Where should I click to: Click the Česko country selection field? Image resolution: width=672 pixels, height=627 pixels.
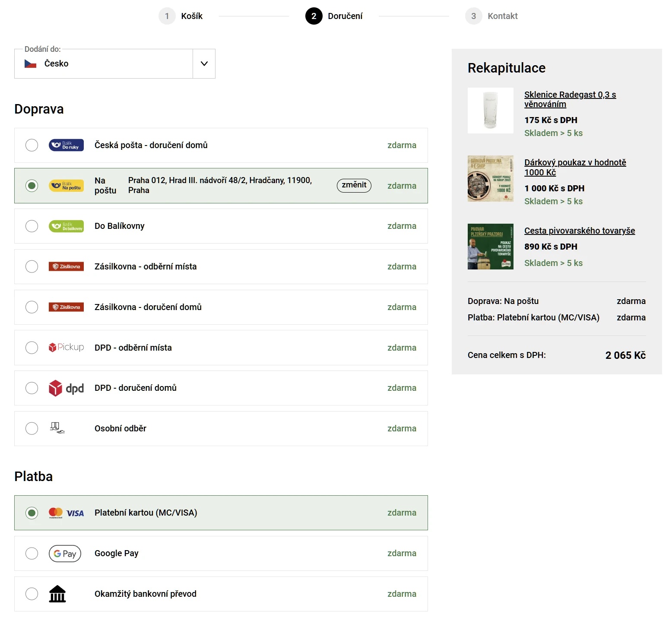pyautogui.click(x=104, y=64)
